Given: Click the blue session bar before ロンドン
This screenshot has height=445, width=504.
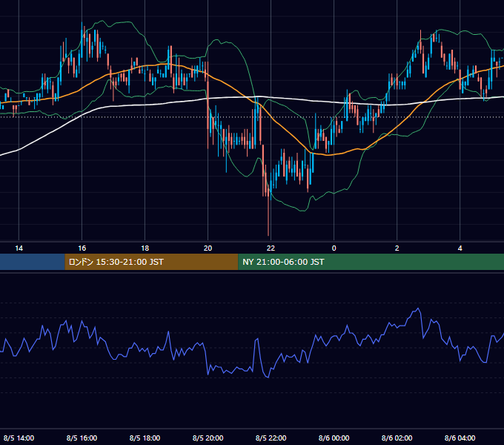Looking at the screenshot, I should click(33, 262).
